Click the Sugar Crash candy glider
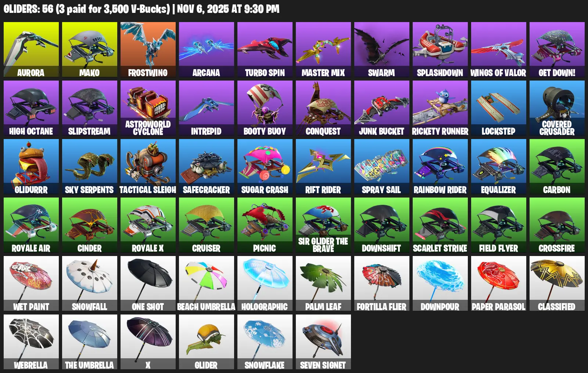This screenshot has width=588, height=373. 265,167
